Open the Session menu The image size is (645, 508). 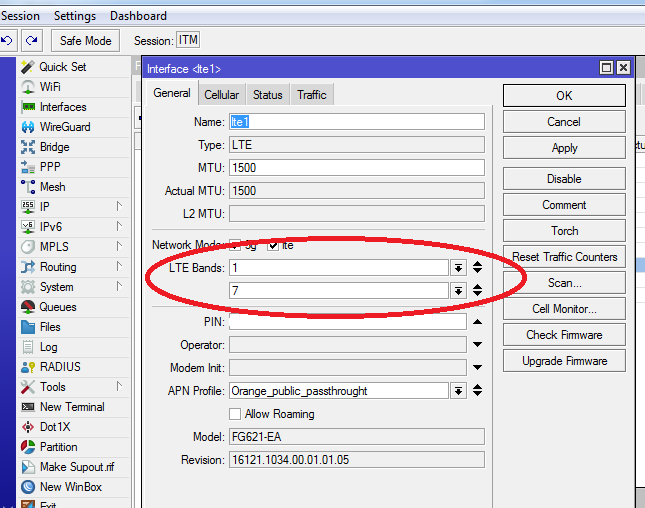[x=20, y=16]
